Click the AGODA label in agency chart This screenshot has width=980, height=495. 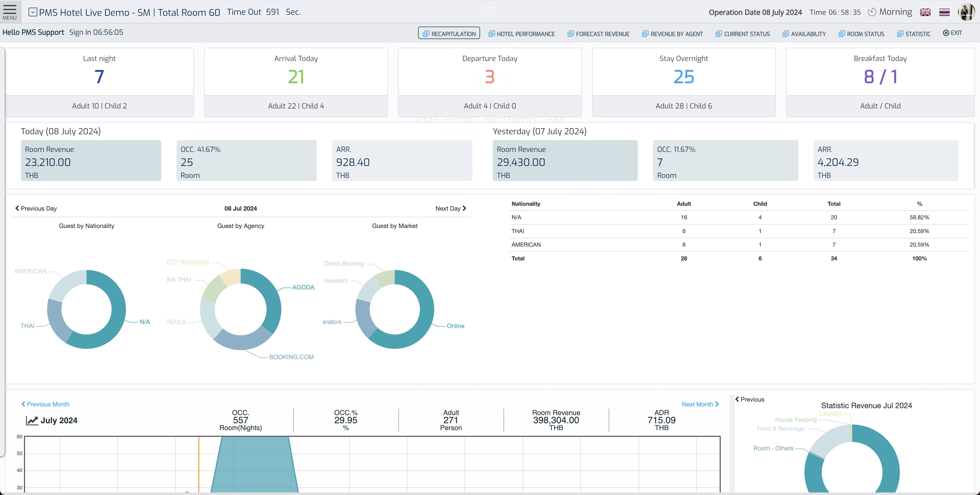(x=303, y=287)
